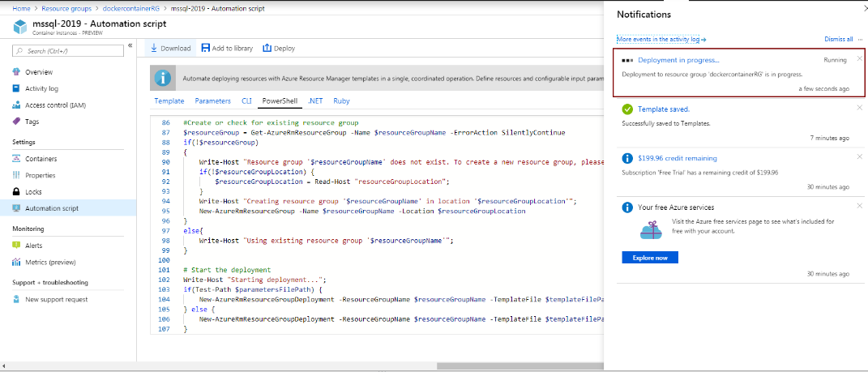Screen dimensions: 868x372
Task: Click the Explore now button
Action: pos(649,258)
